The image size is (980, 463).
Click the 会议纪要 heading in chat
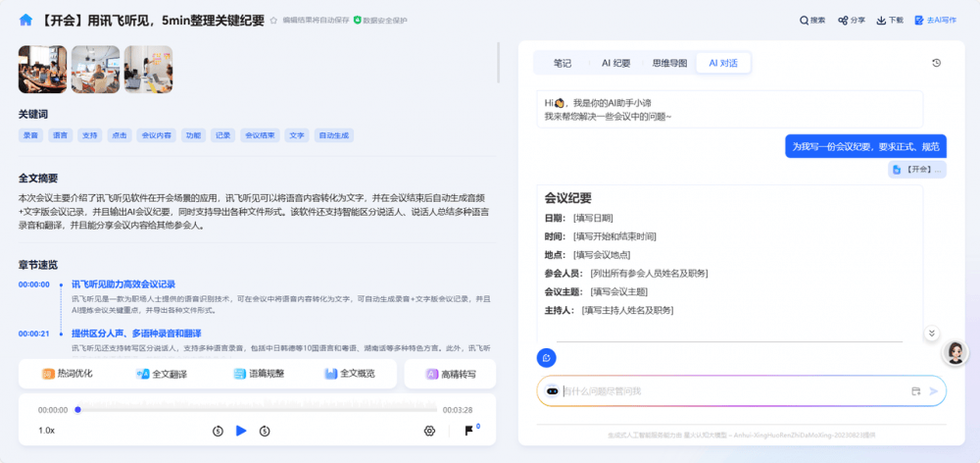[x=568, y=198]
